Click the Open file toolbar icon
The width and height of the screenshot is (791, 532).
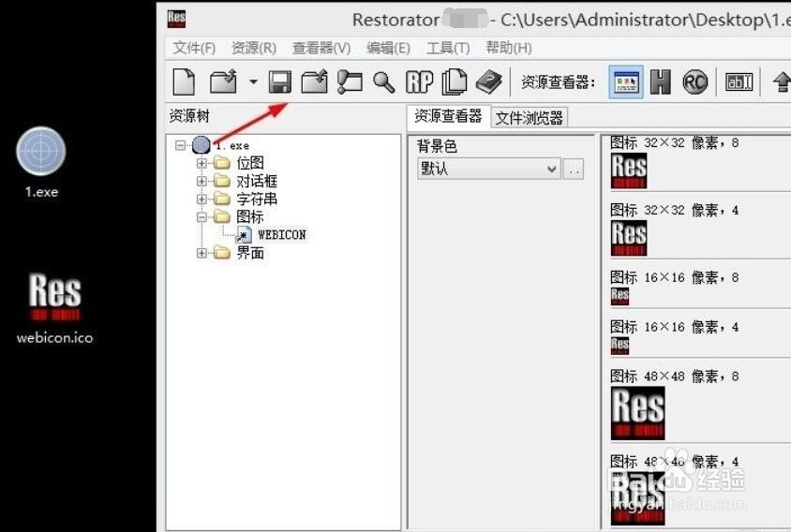click(x=223, y=81)
